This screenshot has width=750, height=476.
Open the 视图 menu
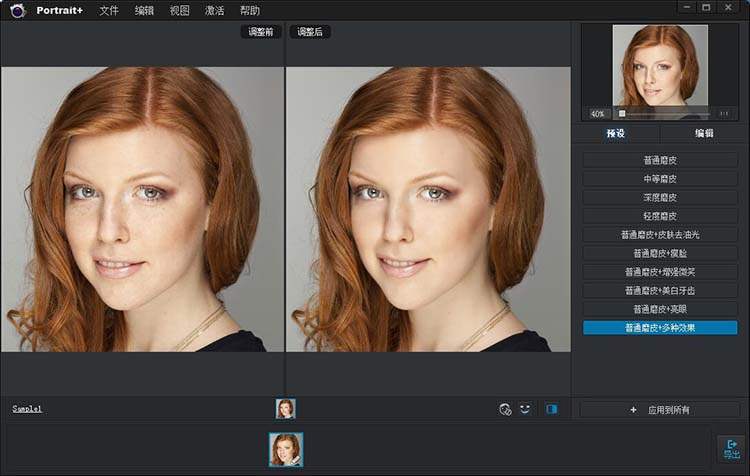pos(179,11)
